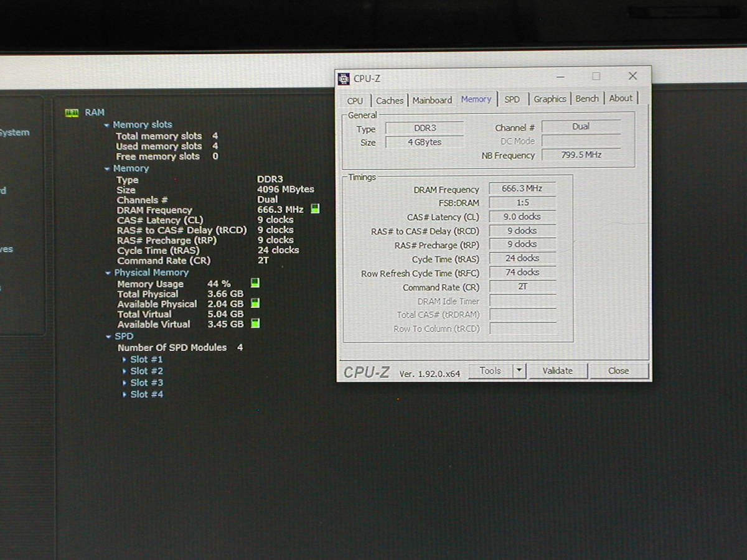The image size is (747, 560).
Task: Click the green indicator beside Memory Usage
Action: 255,283
